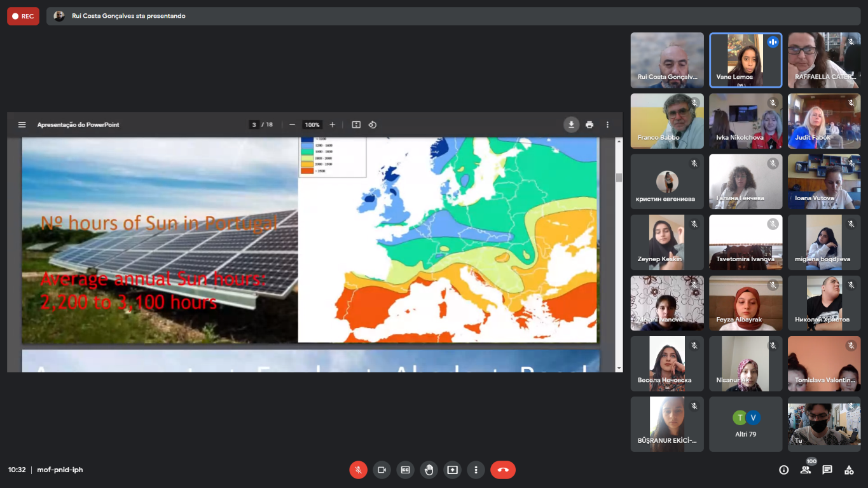This screenshot has width=868, height=488.
Task: Zoom in the PDF with plus button
Action: 332,125
